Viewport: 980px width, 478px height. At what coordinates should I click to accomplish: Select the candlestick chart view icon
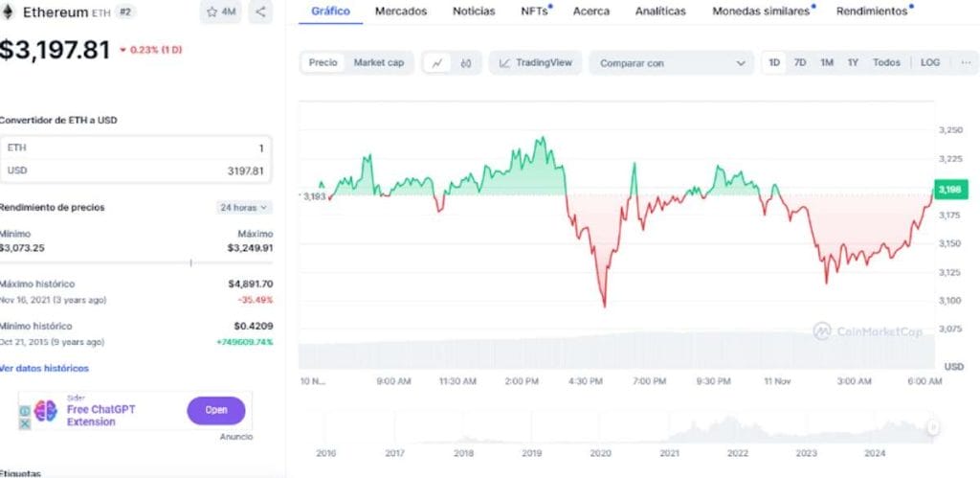point(466,62)
